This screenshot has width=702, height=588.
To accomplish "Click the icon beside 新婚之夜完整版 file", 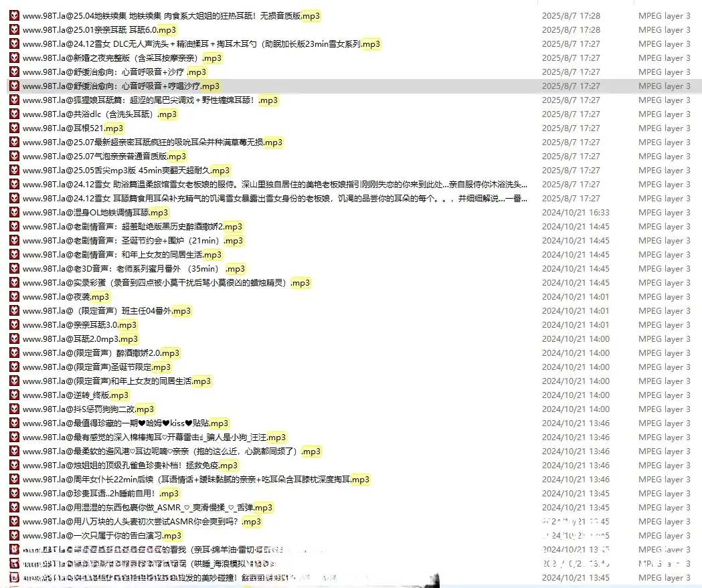I will [x=13, y=58].
